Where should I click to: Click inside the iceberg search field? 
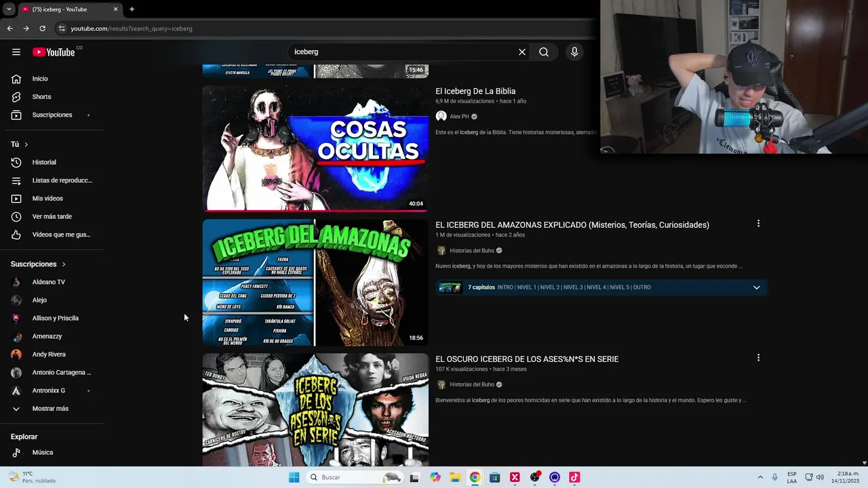pyautogui.click(x=400, y=52)
